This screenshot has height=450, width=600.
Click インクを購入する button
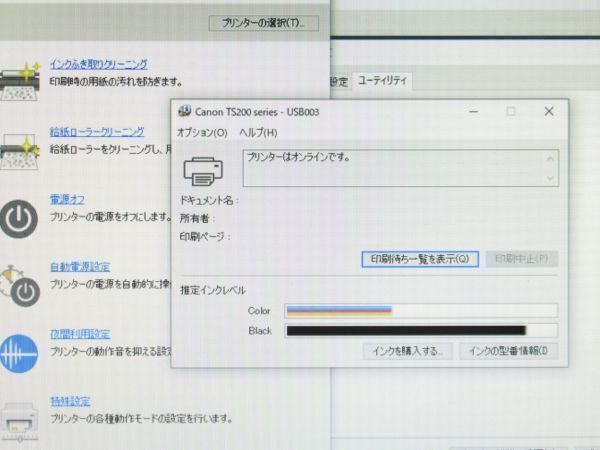(x=408, y=351)
